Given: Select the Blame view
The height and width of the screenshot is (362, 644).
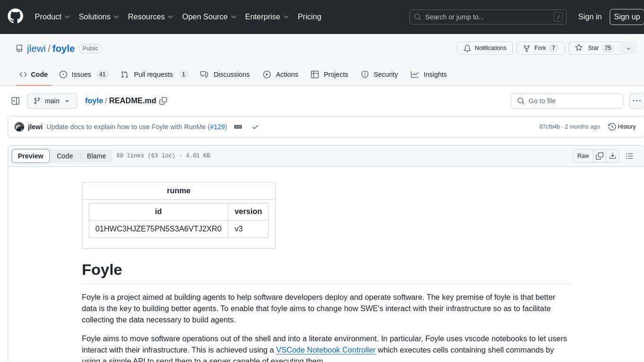Looking at the screenshot, I should click(x=96, y=156).
